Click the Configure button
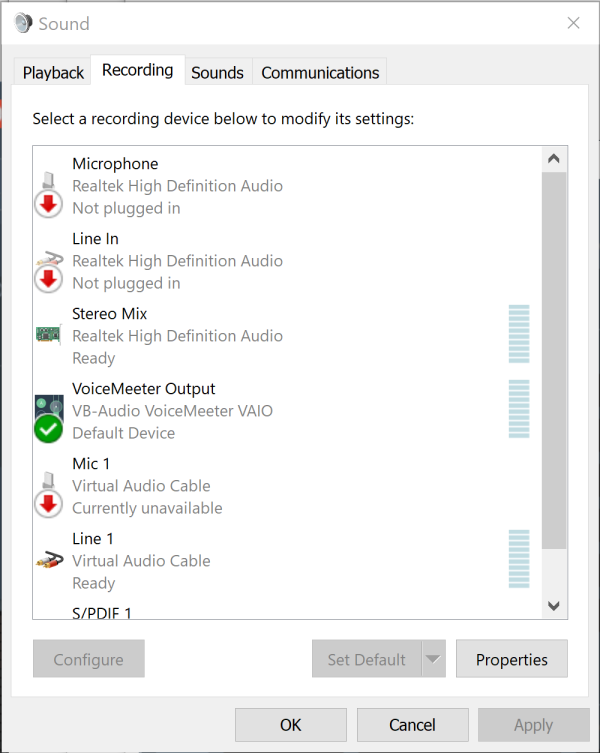The image size is (600, 753). [x=88, y=659]
